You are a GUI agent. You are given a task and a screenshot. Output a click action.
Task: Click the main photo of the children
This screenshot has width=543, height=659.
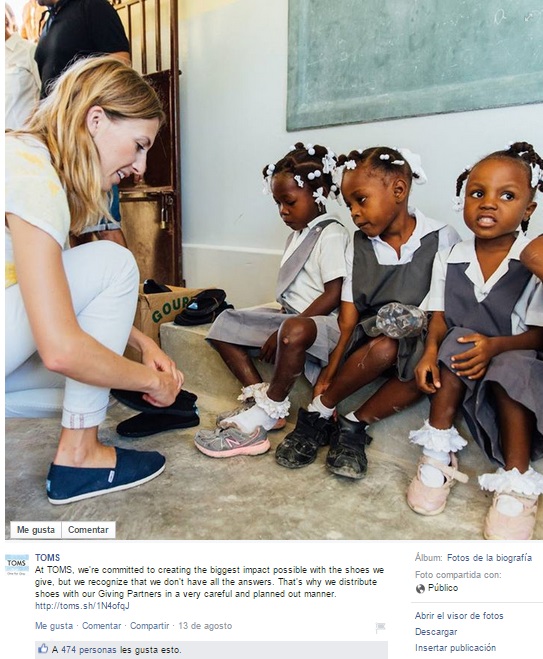coord(274,270)
